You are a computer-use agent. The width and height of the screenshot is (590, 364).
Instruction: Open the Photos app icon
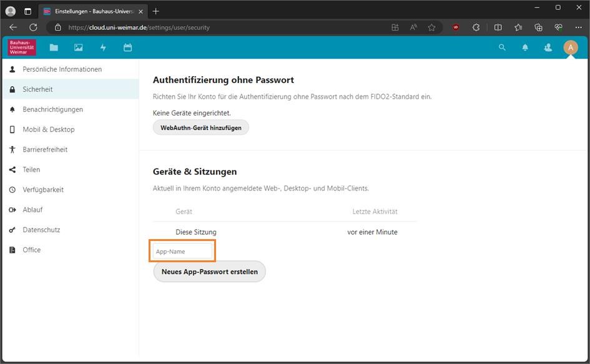click(x=78, y=47)
